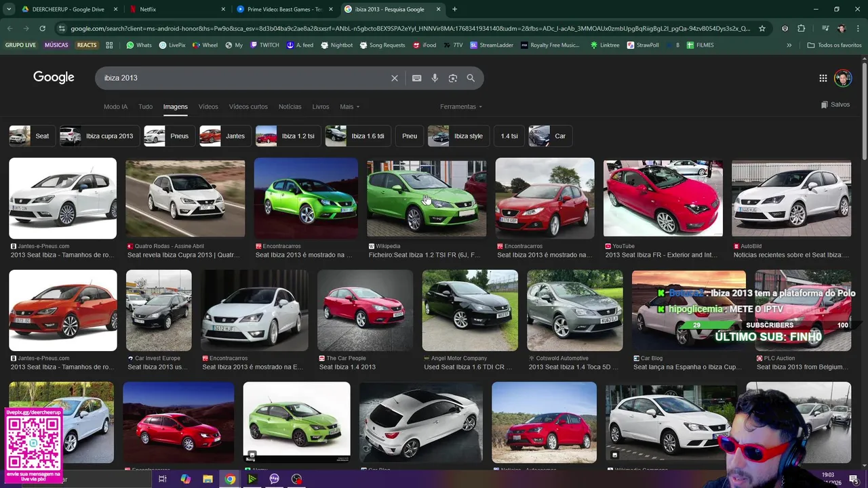868x488 pixels.
Task: Show more bookmarks with the chevron
Action: (x=789, y=45)
